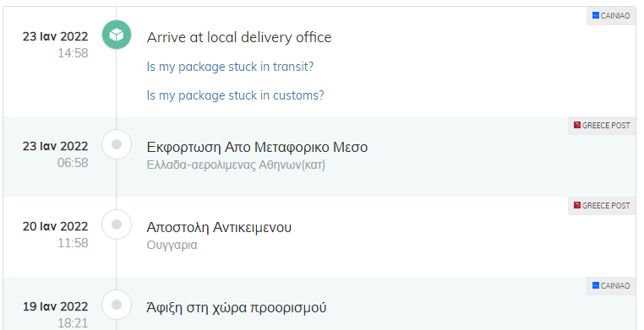Click the Greece Post logo beside Αποστολη entry

(577, 205)
